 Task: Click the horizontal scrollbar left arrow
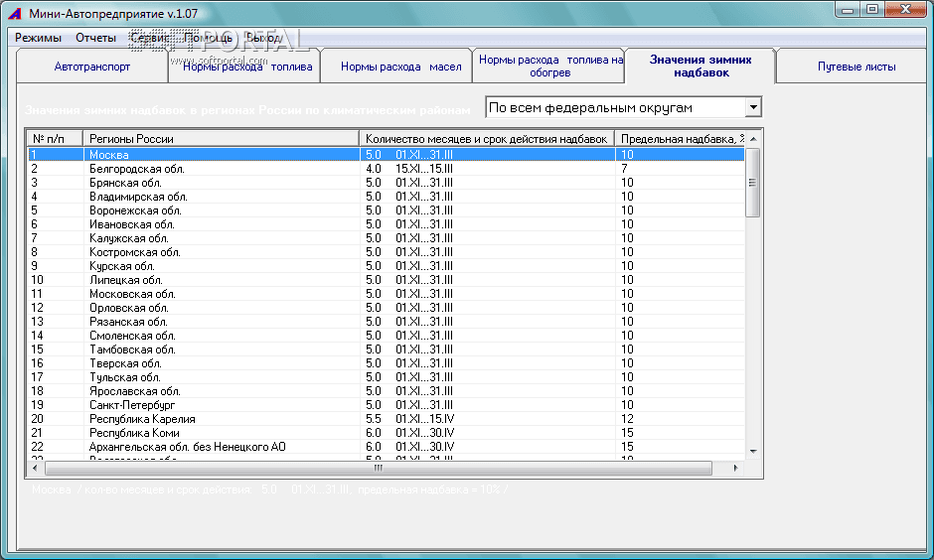pos(35,469)
